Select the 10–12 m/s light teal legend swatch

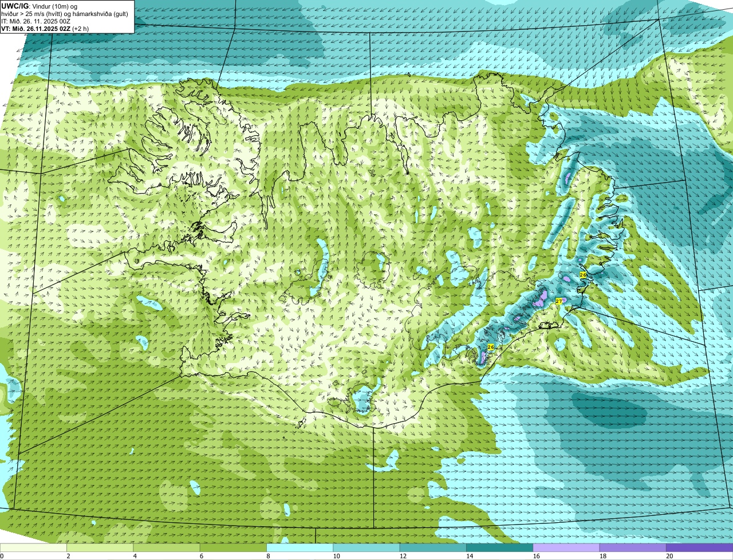pyautogui.click(x=366, y=547)
